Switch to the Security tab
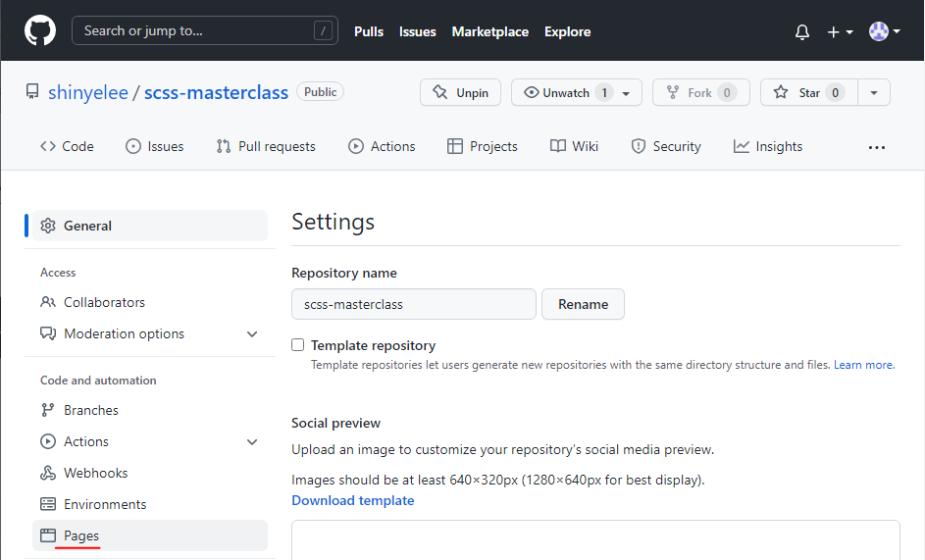925x560 pixels. click(x=666, y=146)
